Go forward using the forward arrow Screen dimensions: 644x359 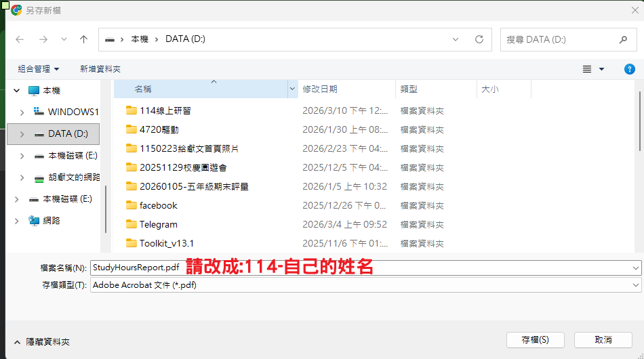(x=43, y=39)
